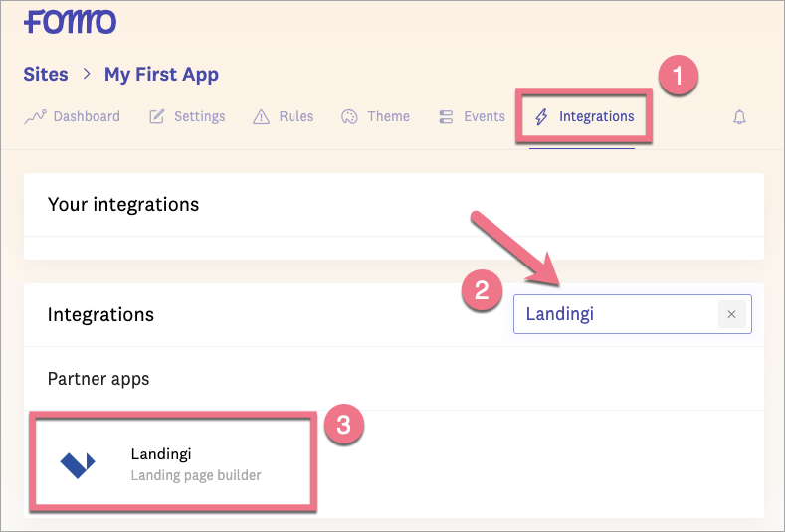The image size is (785, 532).
Task: Click the My First App breadcrumb
Action: 161,75
